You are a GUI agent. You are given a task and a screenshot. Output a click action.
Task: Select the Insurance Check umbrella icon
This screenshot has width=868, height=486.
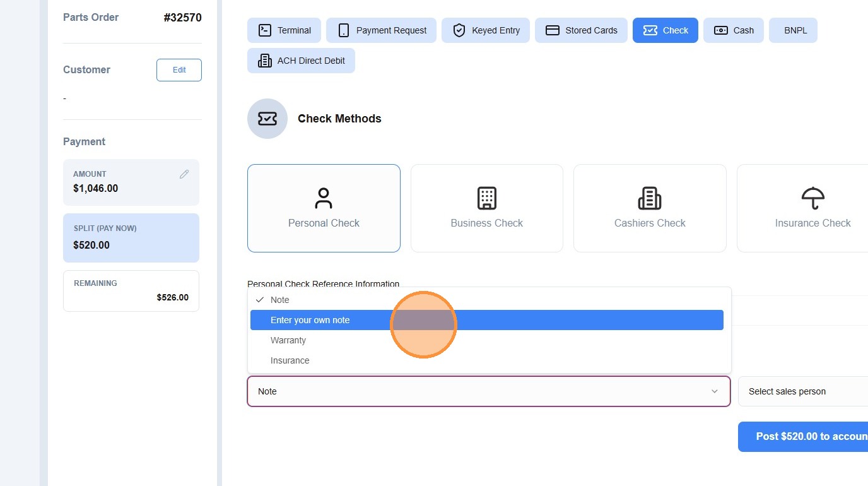812,198
